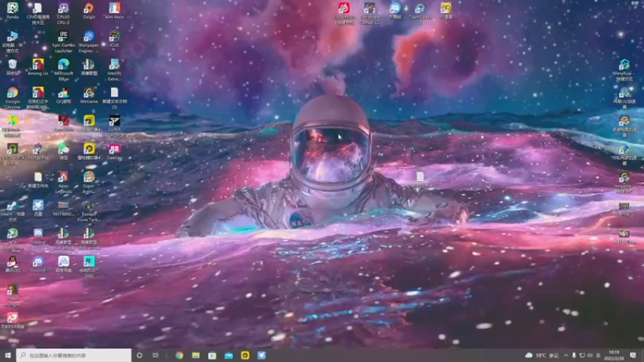644x362 pixels.
Task: Open the weather 18°C tray widget
Action: [542, 355]
